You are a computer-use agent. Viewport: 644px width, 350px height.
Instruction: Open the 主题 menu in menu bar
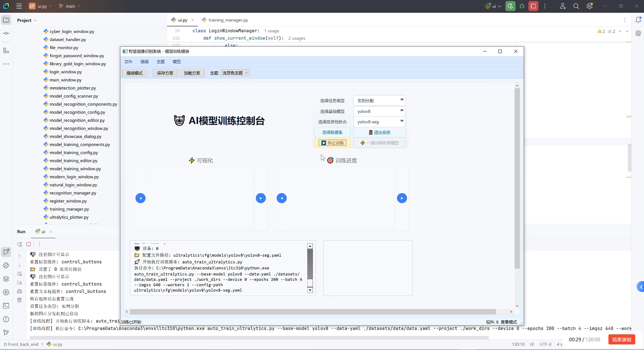[161, 61]
